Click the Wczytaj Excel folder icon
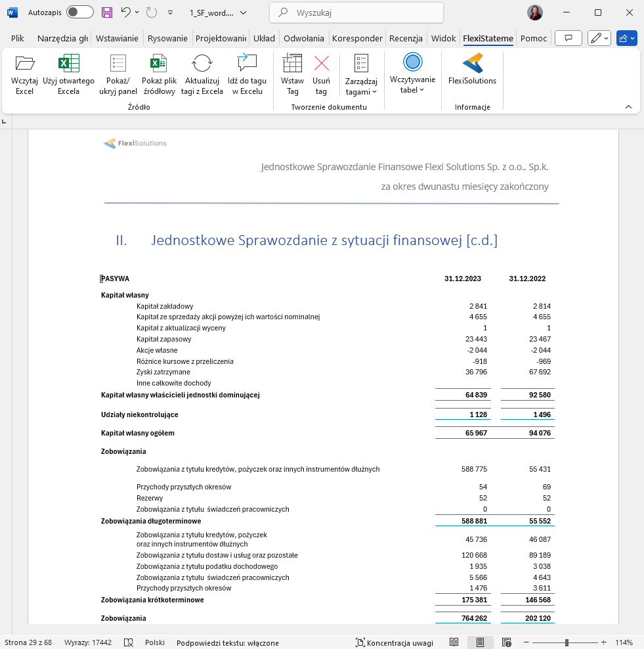Viewport: 644px width, 649px height. point(24,64)
